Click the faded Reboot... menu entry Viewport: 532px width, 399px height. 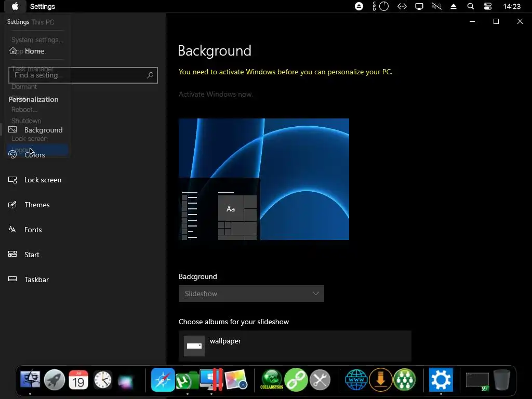24,109
